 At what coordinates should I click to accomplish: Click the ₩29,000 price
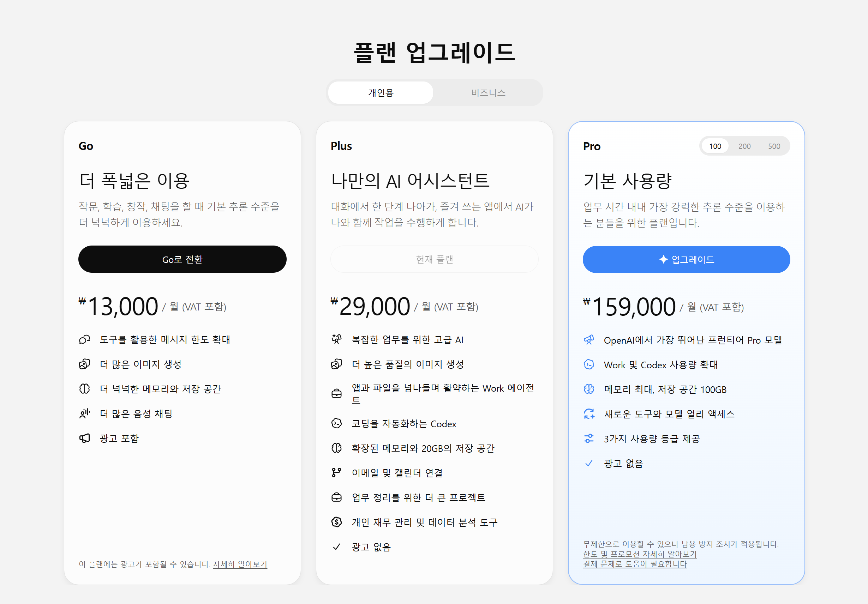tap(370, 306)
